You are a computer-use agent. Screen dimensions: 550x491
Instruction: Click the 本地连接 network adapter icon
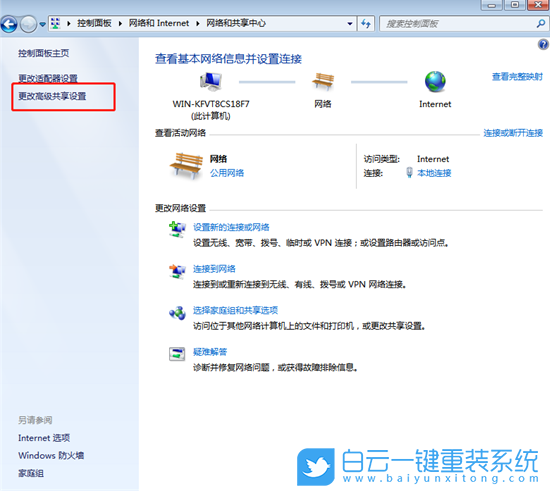pos(409,173)
